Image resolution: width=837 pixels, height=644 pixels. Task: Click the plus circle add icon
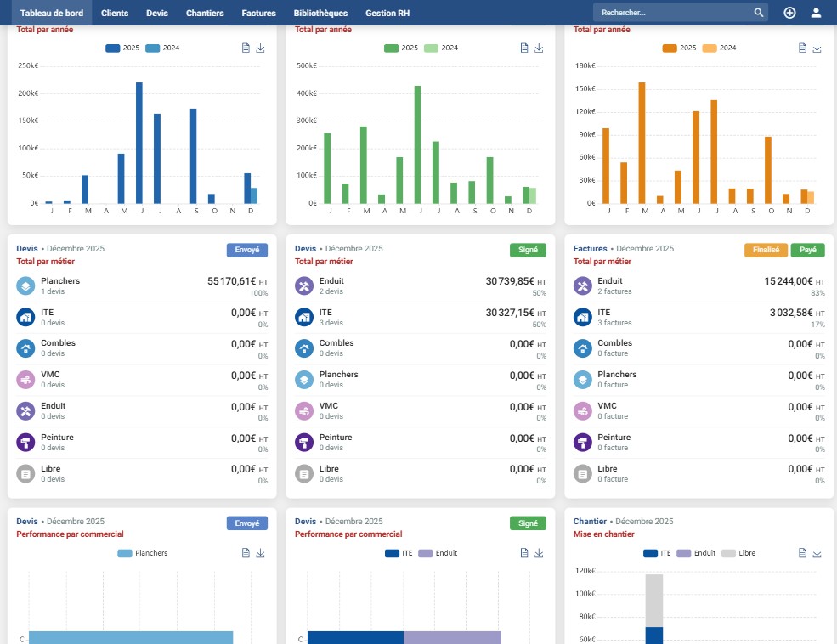tap(789, 13)
